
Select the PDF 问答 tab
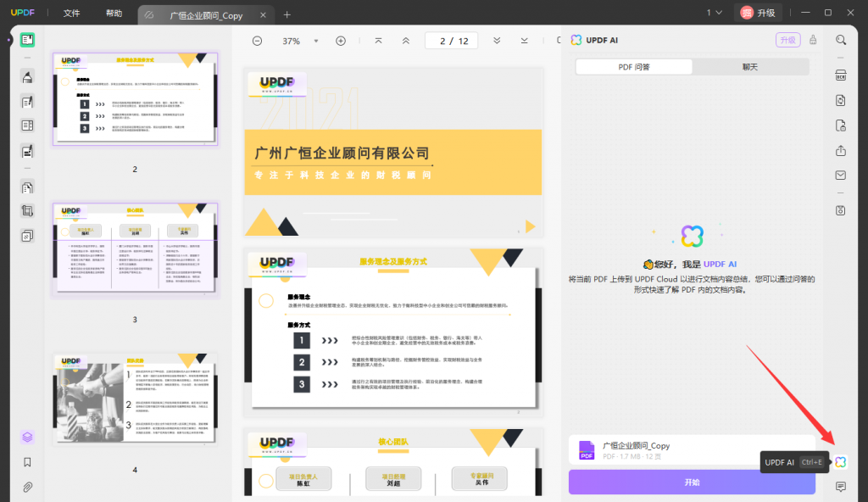tap(634, 67)
